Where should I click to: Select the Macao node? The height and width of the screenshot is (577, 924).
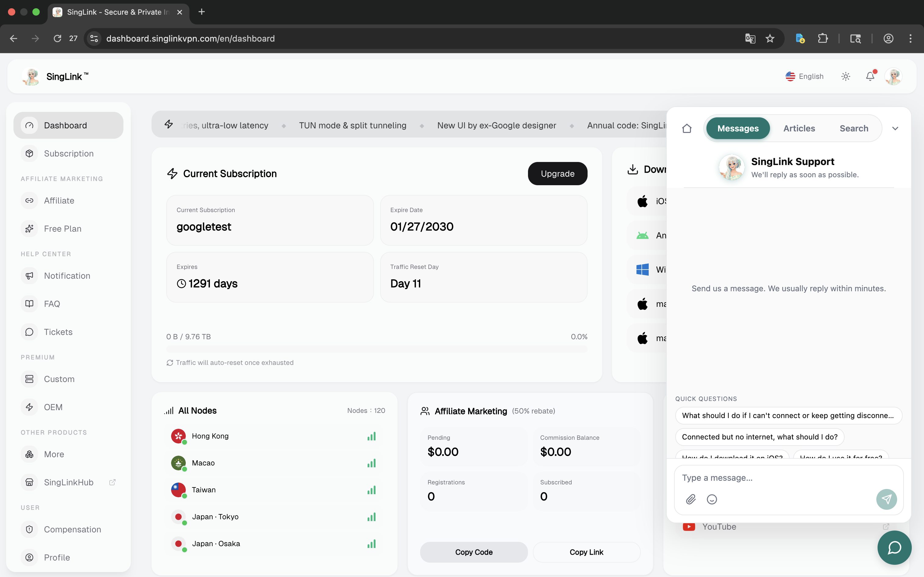tap(275, 463)
